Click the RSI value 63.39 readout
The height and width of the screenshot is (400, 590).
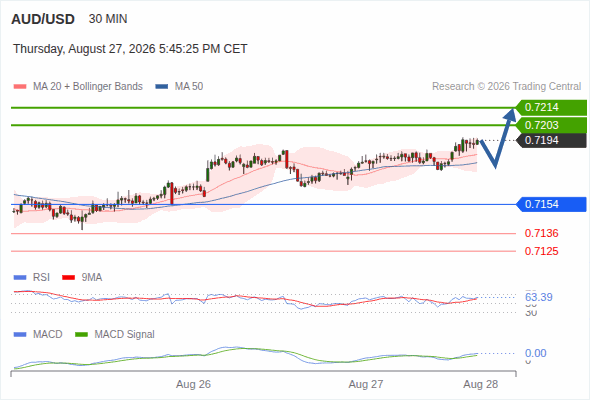pyautogui.click(x=539, y=297)
